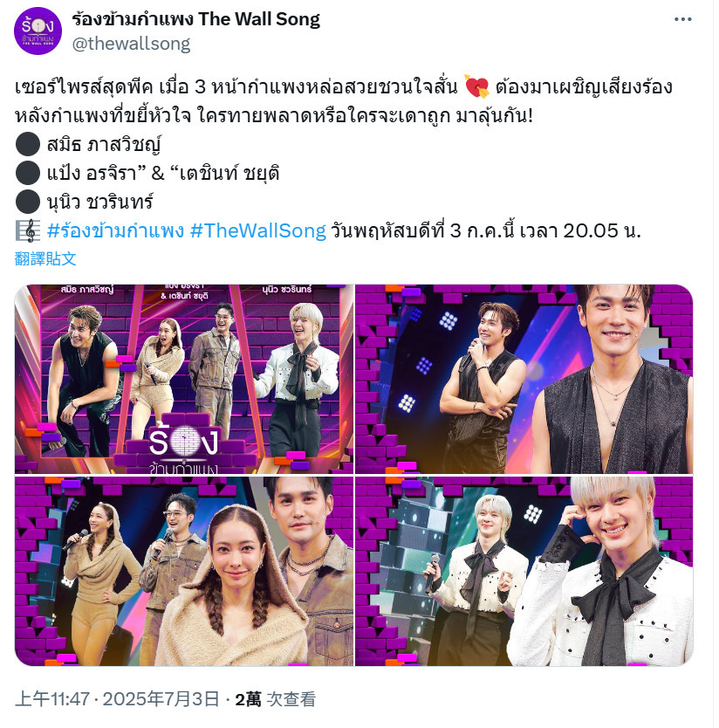This screenshot has width=719, height=728.
Task: Click the post text starting with เซอร์ไพรส์สุดพีค
Action: point(344,101)
